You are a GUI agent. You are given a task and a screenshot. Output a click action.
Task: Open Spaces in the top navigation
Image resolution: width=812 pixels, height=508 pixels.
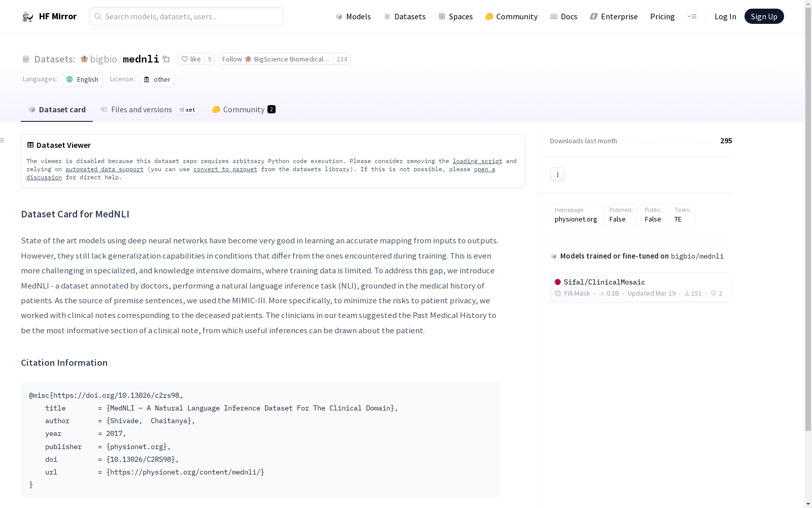tap(455, 16)
